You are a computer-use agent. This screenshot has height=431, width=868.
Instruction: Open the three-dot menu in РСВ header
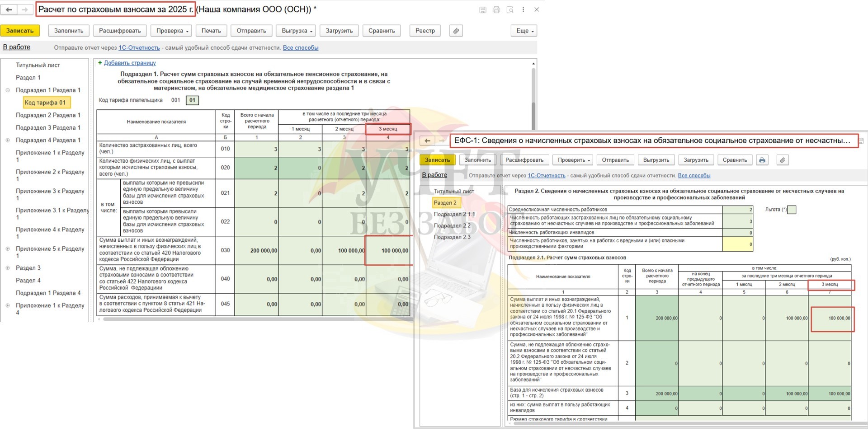click(523, 9)
